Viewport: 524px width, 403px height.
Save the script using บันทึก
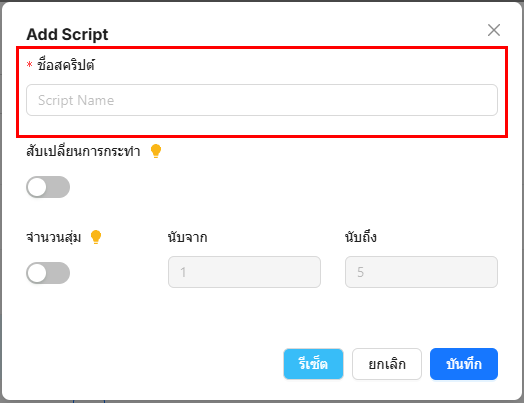464,364
